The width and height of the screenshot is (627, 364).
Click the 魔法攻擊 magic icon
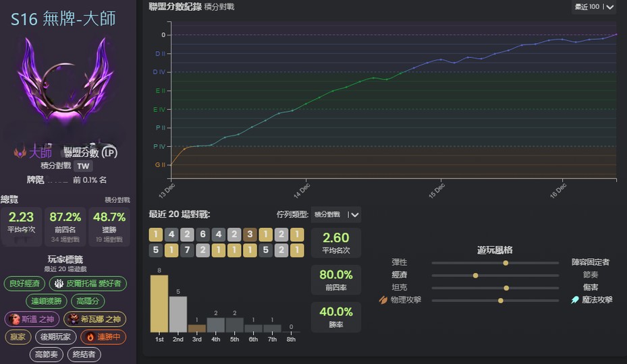pyautogui.click(x=574, y=300)
